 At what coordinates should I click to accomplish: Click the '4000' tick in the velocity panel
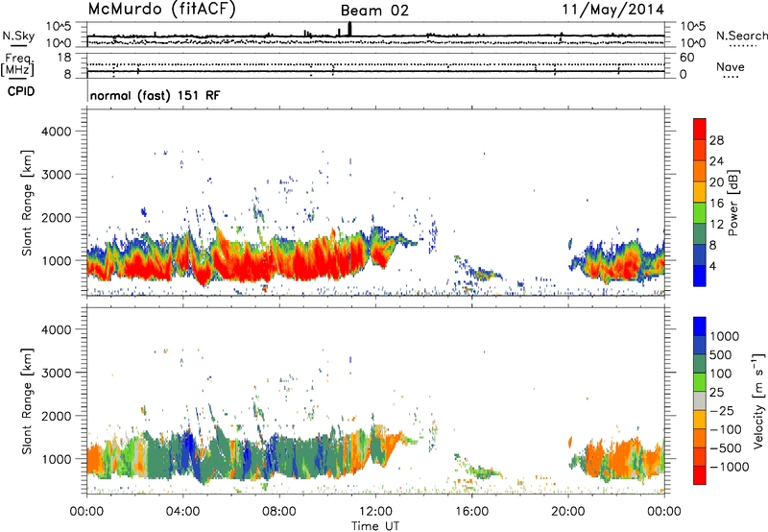point(56,329)
